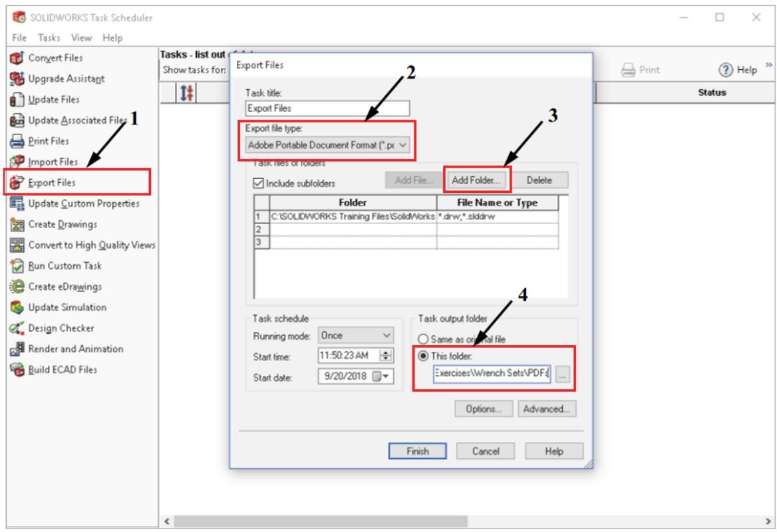Click the greyed Add File button

tap(414, 180)
